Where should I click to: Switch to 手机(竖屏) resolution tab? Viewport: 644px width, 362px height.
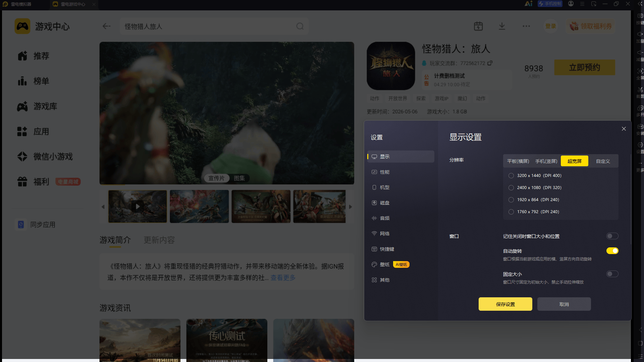click(546, 161)
